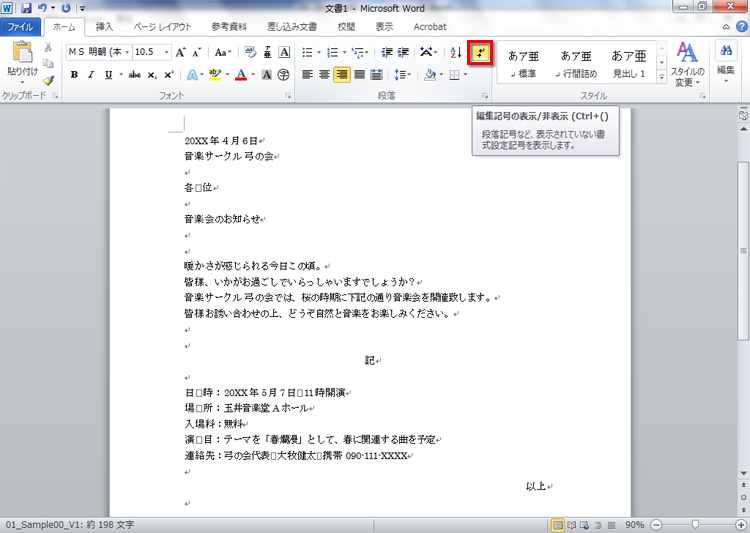Toggle Align Text Right

[x=342, y=75]
